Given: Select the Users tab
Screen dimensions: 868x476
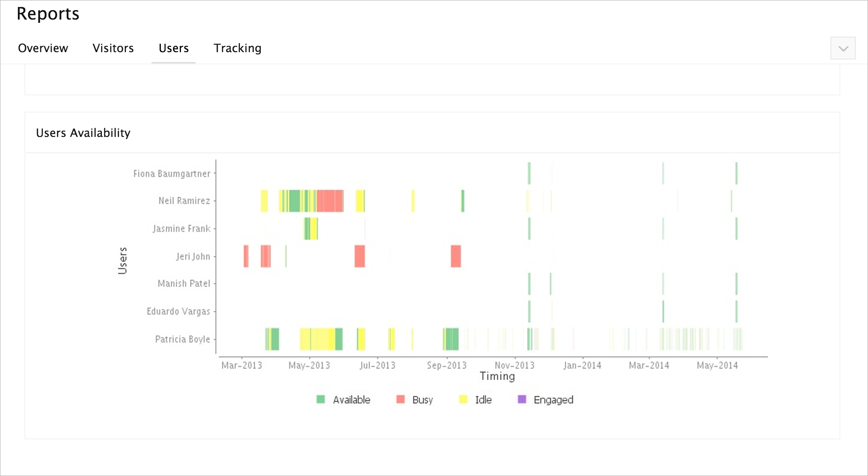Looking at the screenshot, I should [x=174, y=48].
